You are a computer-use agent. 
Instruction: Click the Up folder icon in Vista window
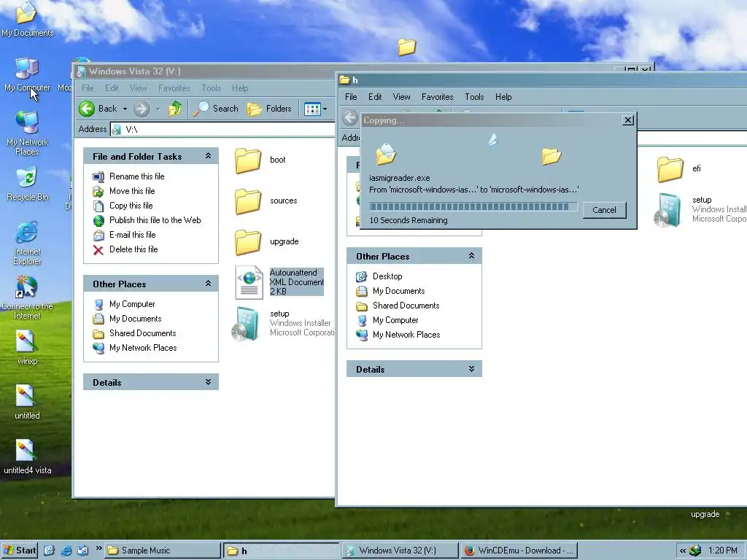coord(175,109)
